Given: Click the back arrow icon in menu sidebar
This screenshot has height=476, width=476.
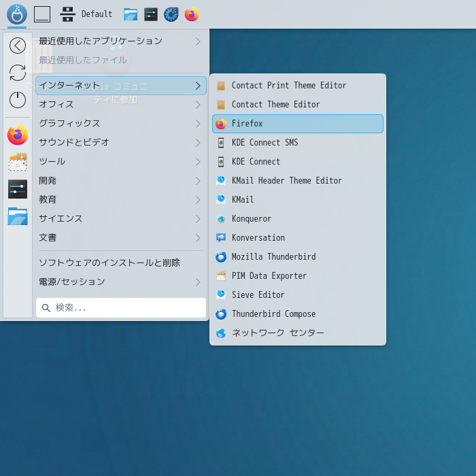Looking at the screenshot, I should 18,46.
